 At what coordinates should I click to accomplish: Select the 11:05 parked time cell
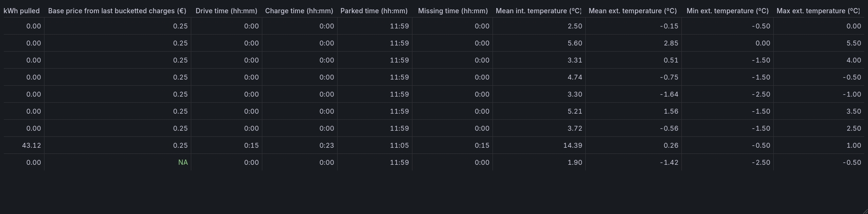[x=399, y=145]
